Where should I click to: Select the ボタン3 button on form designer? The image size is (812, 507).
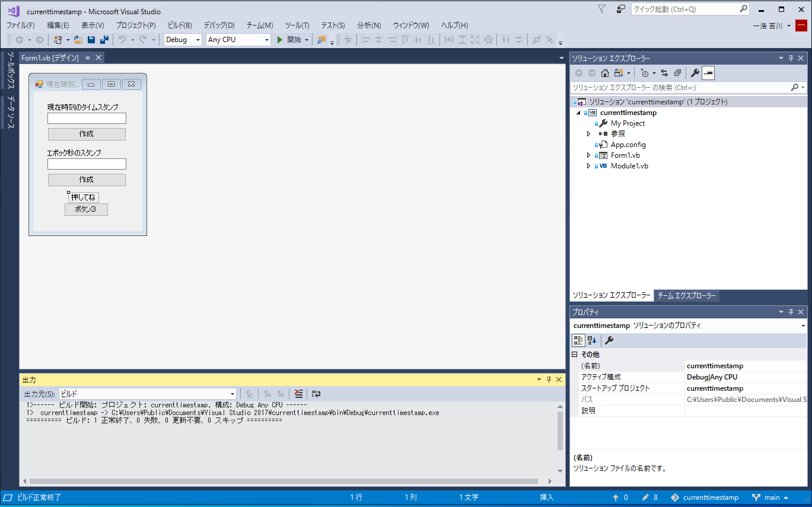pos(86,209)
